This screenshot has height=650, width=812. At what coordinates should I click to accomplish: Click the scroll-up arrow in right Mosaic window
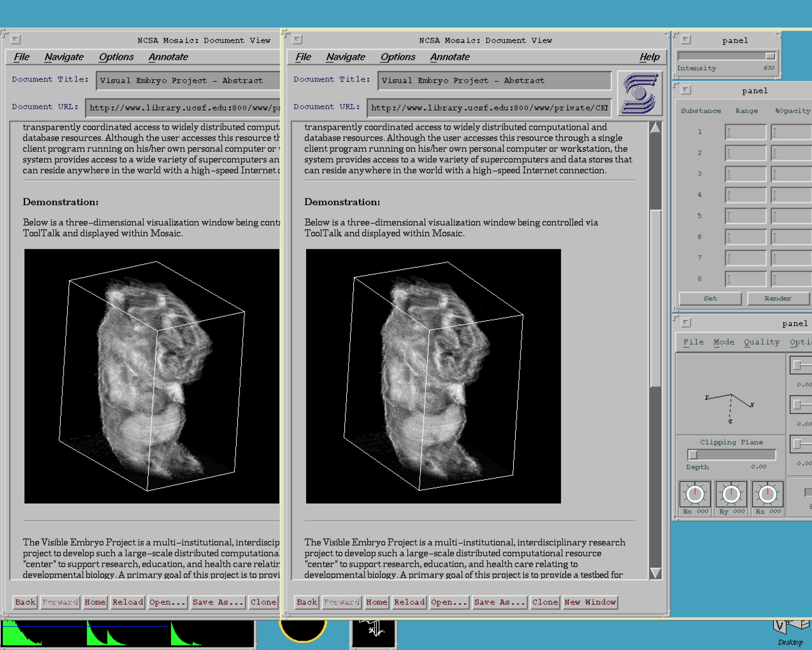click(655, 128)
